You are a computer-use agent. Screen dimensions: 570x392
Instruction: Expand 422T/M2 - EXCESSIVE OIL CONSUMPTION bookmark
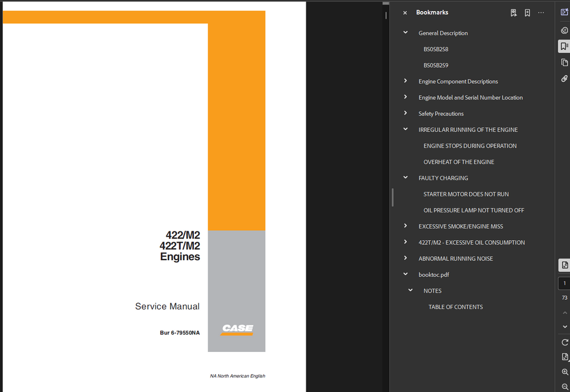[406, 242]
